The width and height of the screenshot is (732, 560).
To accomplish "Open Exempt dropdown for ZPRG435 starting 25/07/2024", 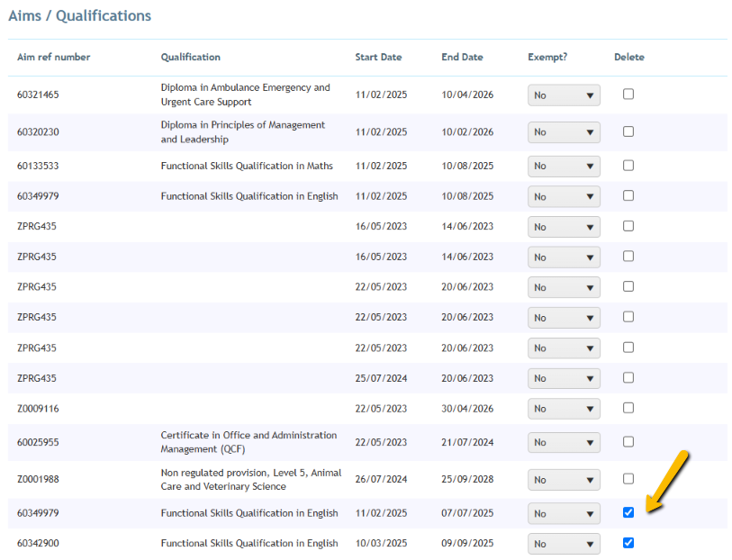I will [x=564, y=378].
